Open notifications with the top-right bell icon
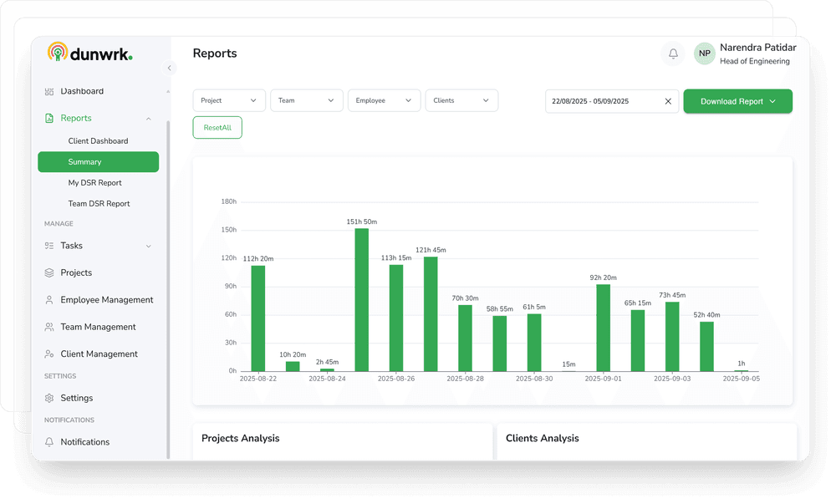836x504 pixels. coord(672,53)
